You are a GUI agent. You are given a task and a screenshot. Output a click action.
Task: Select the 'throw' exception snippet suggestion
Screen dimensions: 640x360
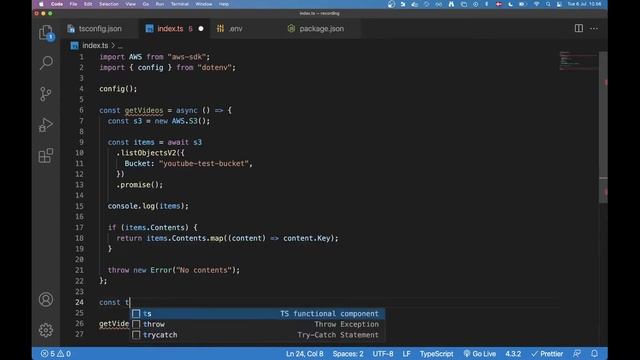pos(257,324)
